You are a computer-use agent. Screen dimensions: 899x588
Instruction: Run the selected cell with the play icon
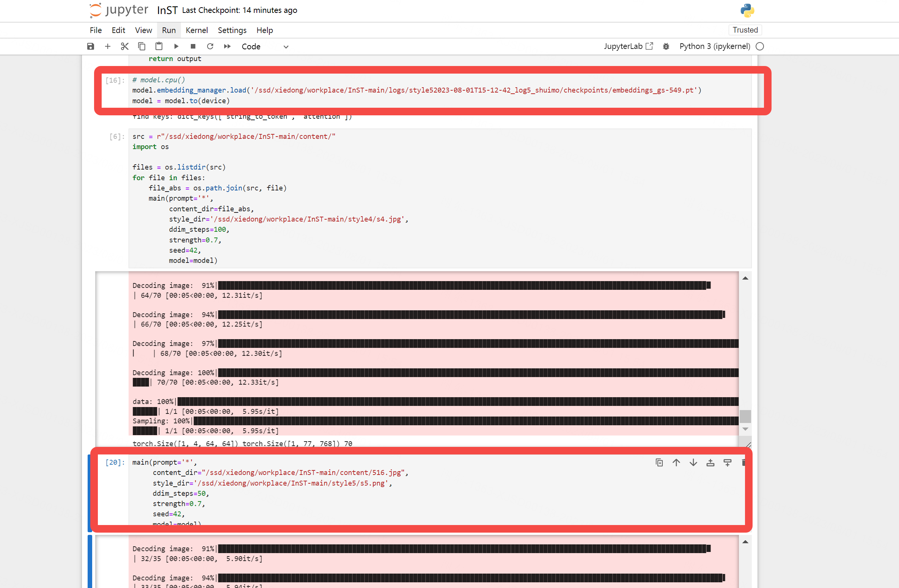pos(176,46)
